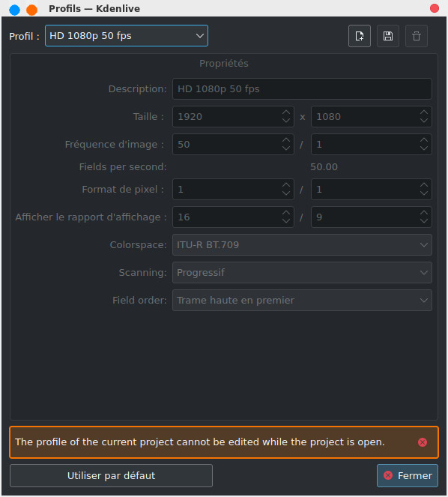Create a new profile with the document-plus icon

360,36
